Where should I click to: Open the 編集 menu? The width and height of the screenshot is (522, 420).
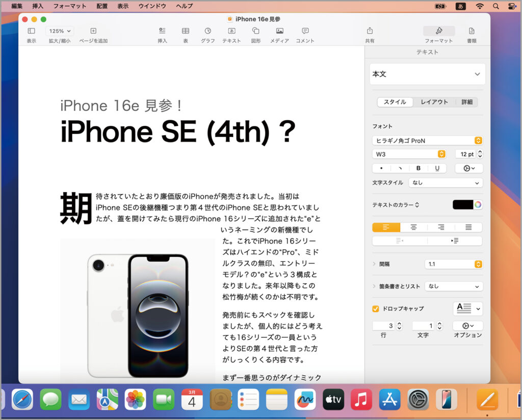[x=17, y=6]
